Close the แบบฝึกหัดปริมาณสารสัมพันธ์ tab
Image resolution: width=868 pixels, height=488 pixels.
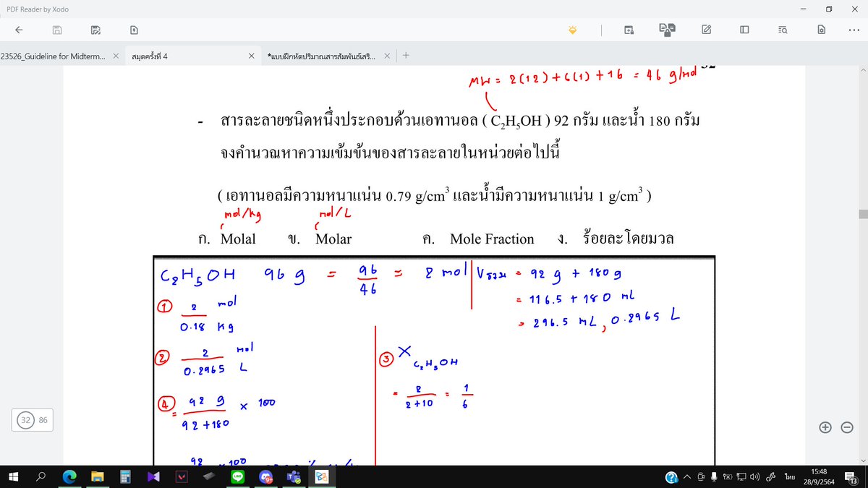387,56
